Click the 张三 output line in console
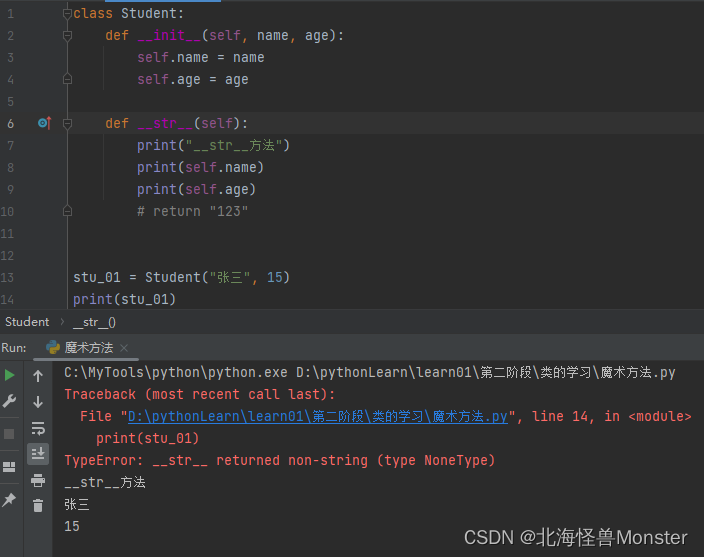 click(x=77, y=504)
